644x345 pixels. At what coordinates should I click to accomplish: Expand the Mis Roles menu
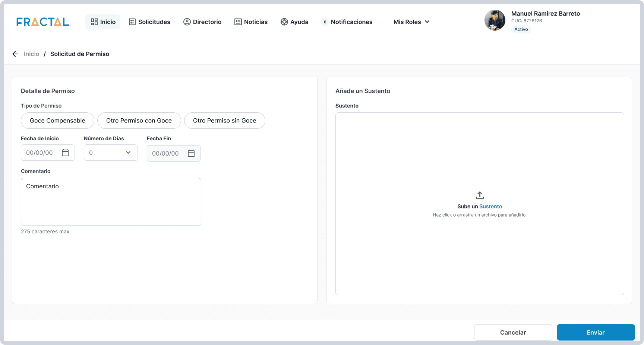coord(411,22)
